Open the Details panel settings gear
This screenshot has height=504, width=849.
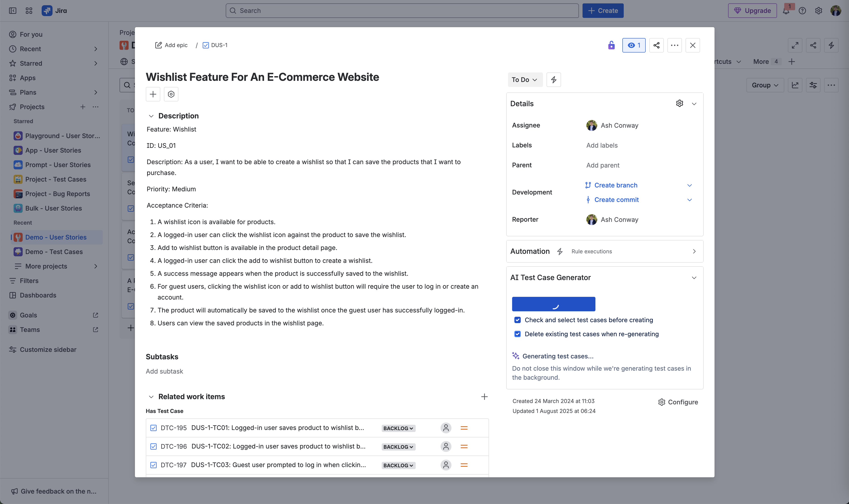pyautogui.click(x=679, y=103)
